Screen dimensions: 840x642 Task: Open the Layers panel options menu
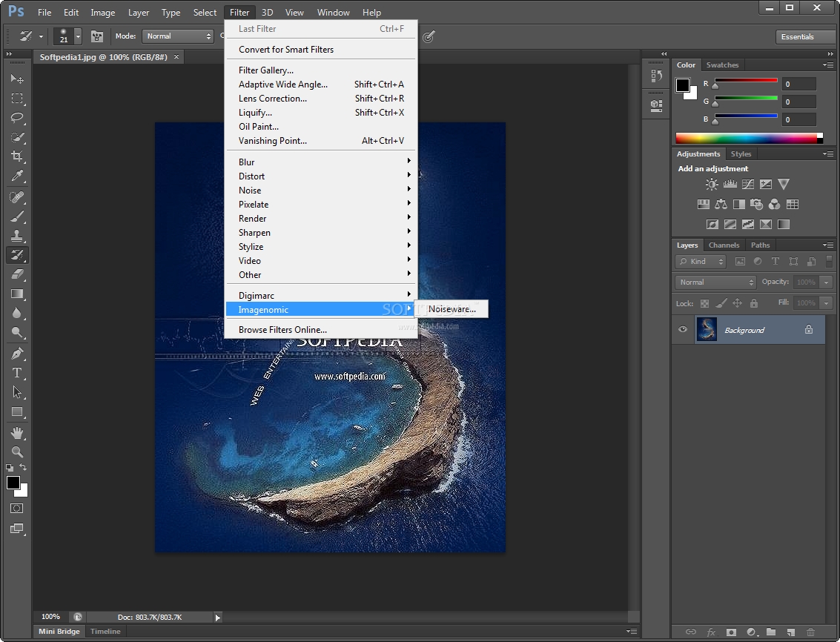[x=827, y=245]
